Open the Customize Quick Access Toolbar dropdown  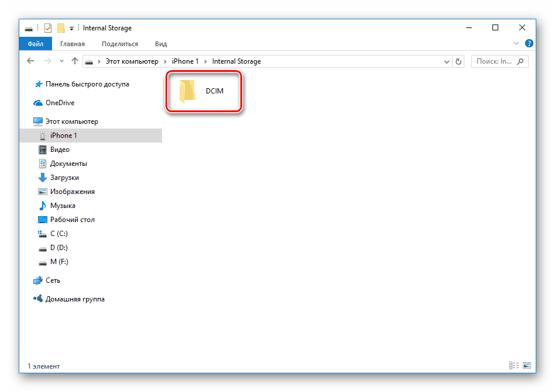[x=71, y=28]
